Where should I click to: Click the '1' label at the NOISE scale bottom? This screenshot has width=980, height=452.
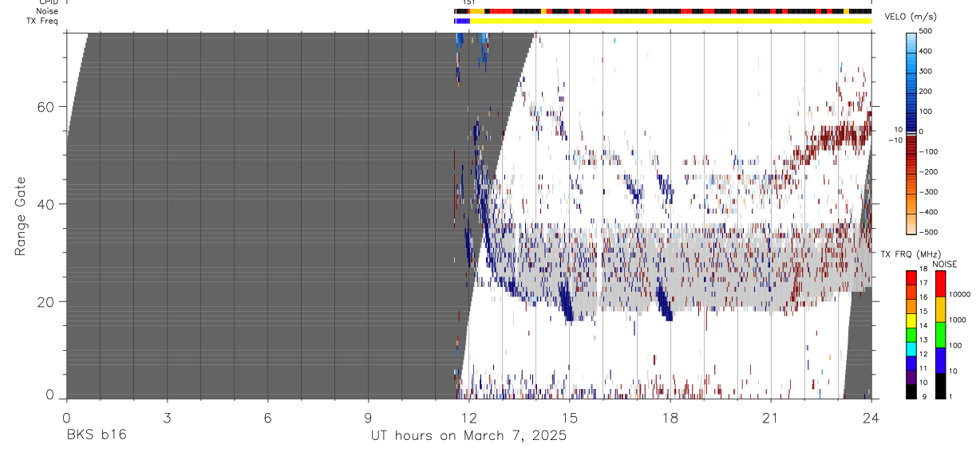click(951, 396)
